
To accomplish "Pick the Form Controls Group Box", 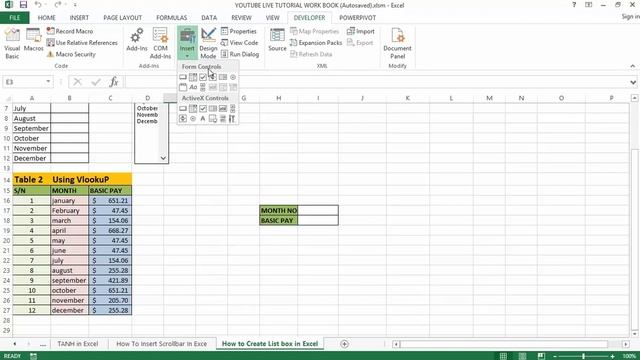I will point(183,87).
